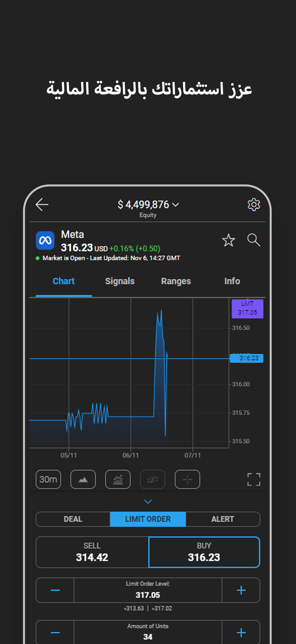Image resolution: width=296 pixels, height=644 pixels.
Task: Open the search magnifier icon
Action: click(254, 240)
